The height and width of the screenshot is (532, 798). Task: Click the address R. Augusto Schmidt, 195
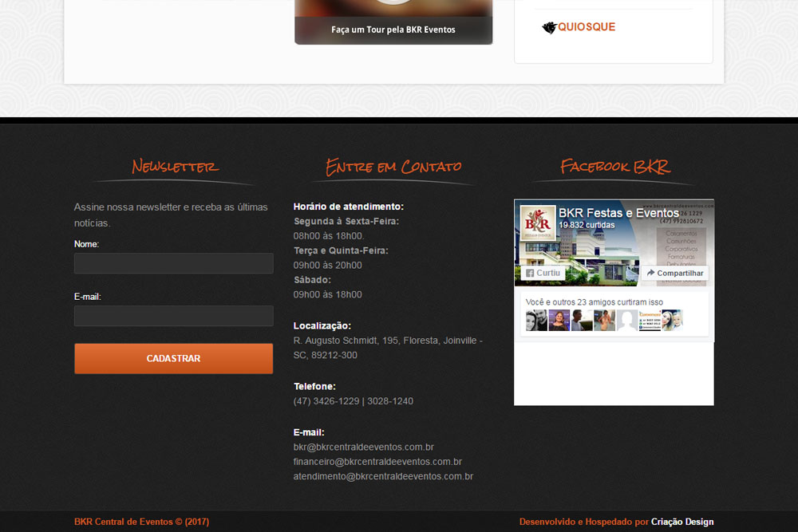coord(346,341)
